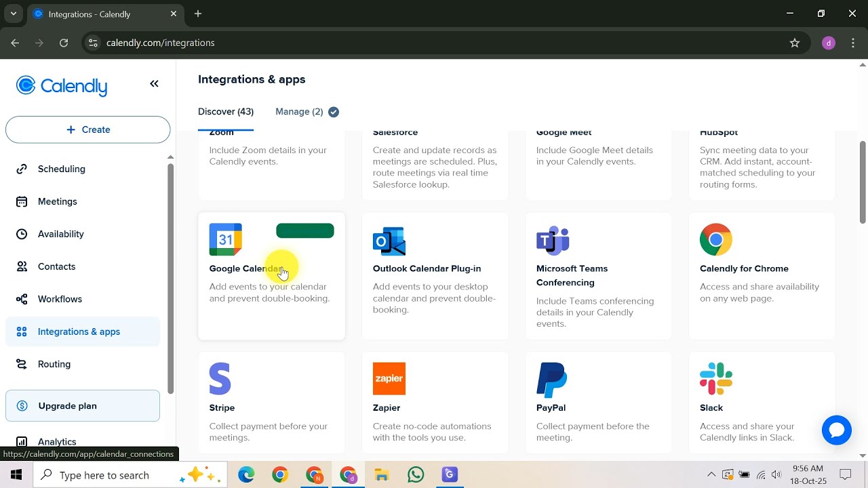Click the Microsoft Teams icon
This screenshot has height=488, width=868.
coord(553,241)
